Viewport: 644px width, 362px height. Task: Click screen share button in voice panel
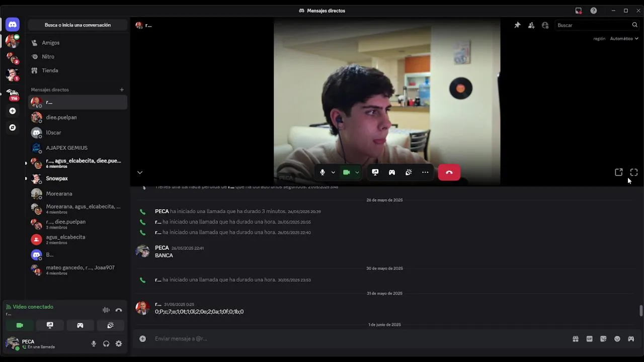[x=50, y=325]
